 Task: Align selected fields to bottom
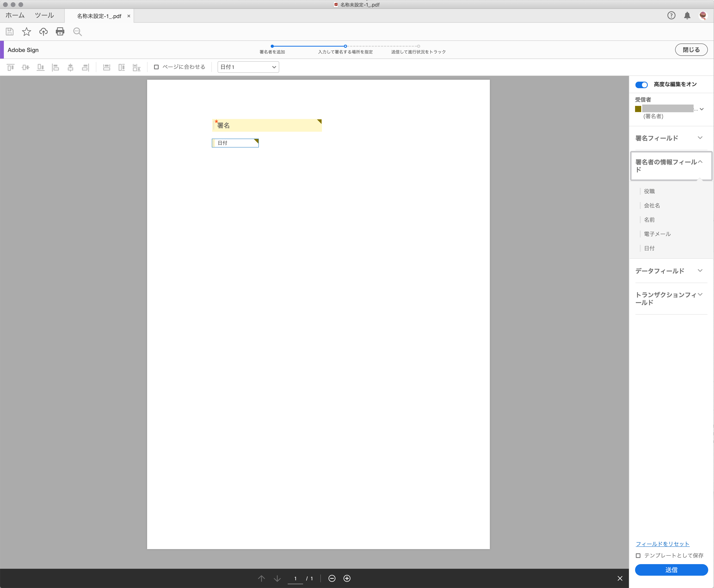[41, 67]
